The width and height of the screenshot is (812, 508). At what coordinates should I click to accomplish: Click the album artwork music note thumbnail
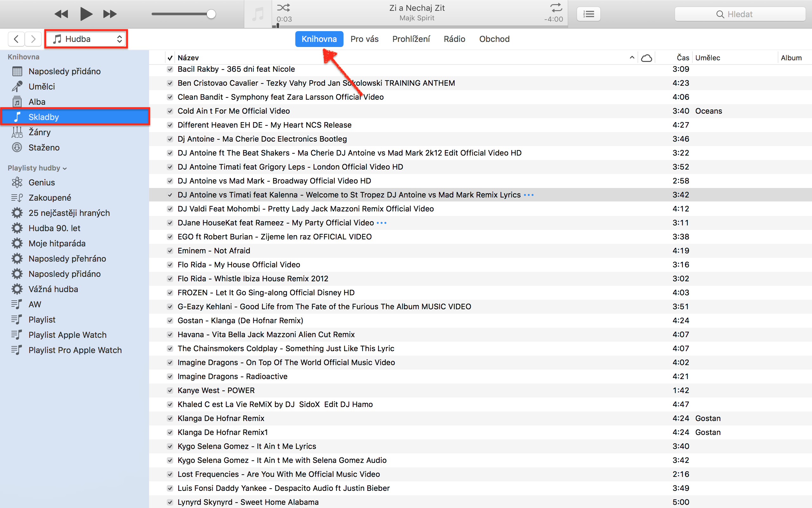[x=258, y=14]
